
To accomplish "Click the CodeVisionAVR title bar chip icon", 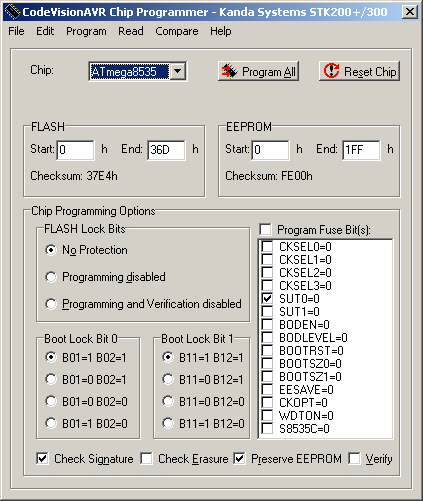I will (12, 12).
